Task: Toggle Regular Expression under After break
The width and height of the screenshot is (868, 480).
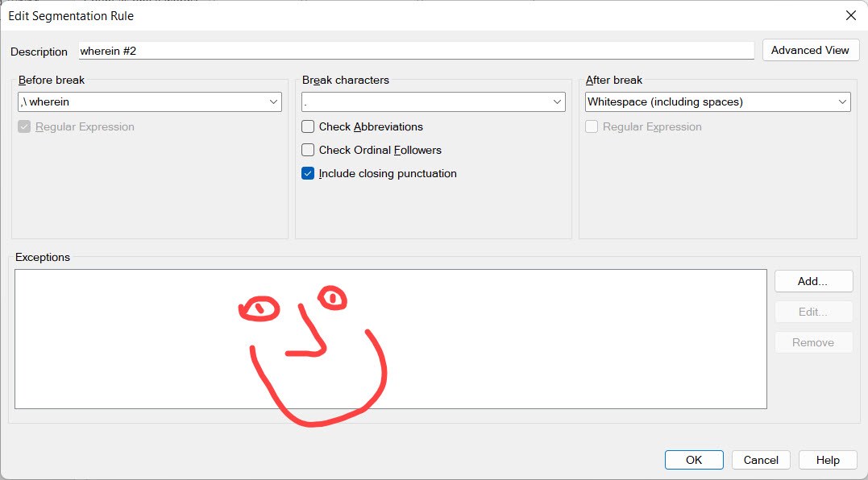Action: 592,126
